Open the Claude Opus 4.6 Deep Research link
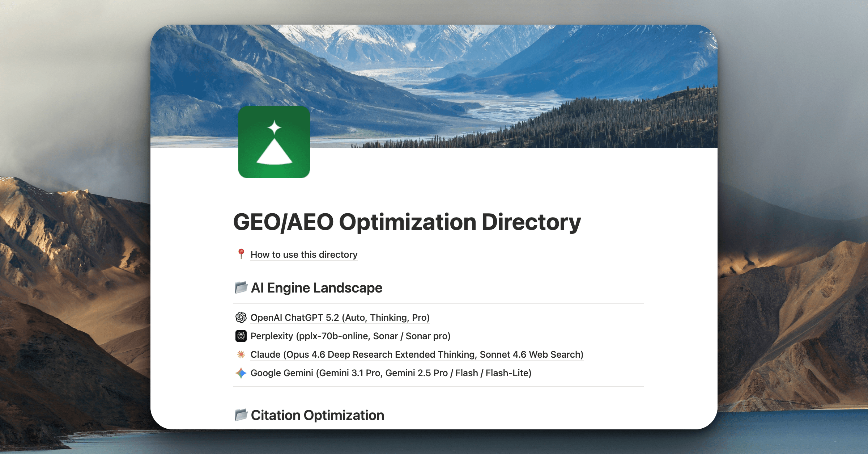Viewport: 868px width, 454px height. point(417,354)
